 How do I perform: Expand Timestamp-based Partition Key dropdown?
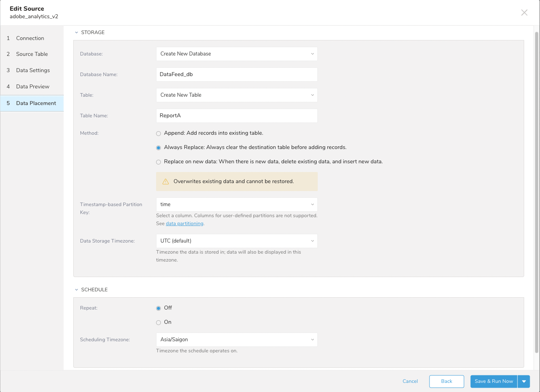[x=237, y=205]
